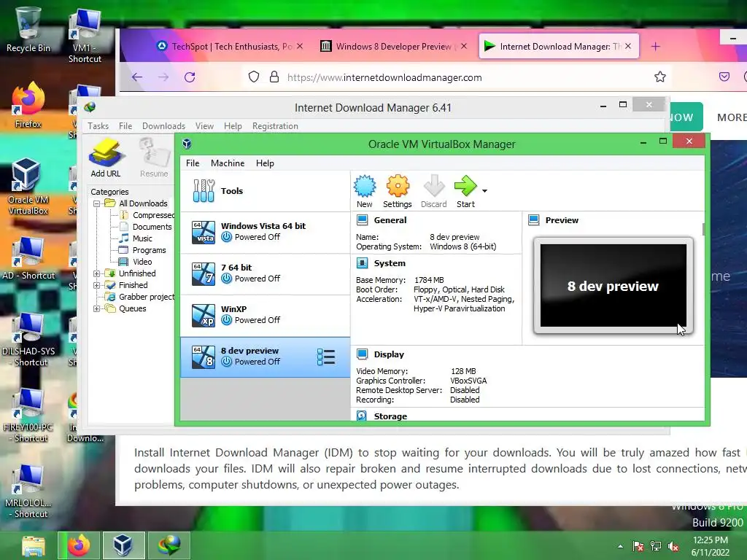Select the 7 64 bit machine

[265, 274]
